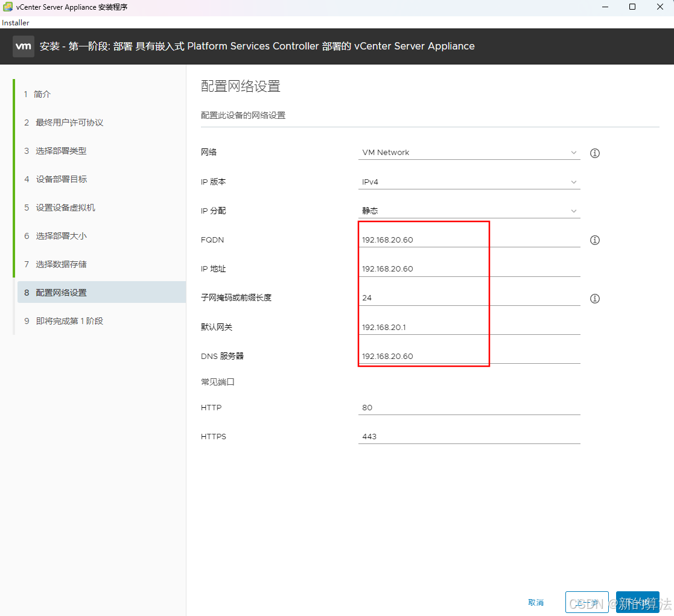Open the IP 分配 dropdown showing 静态
This screenshot has width=674, height=616.
(x=469, y=211)
